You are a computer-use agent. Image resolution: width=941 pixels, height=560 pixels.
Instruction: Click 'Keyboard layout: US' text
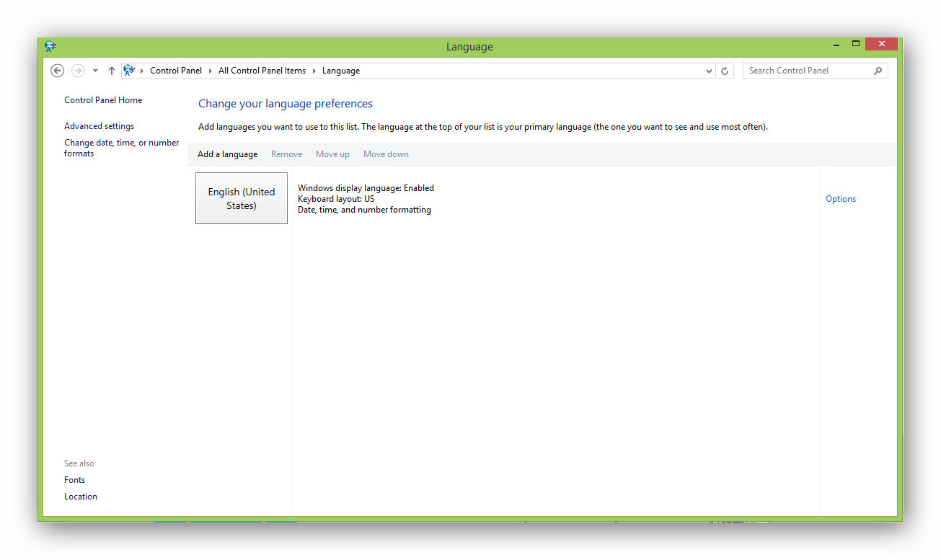coord(336,199)
